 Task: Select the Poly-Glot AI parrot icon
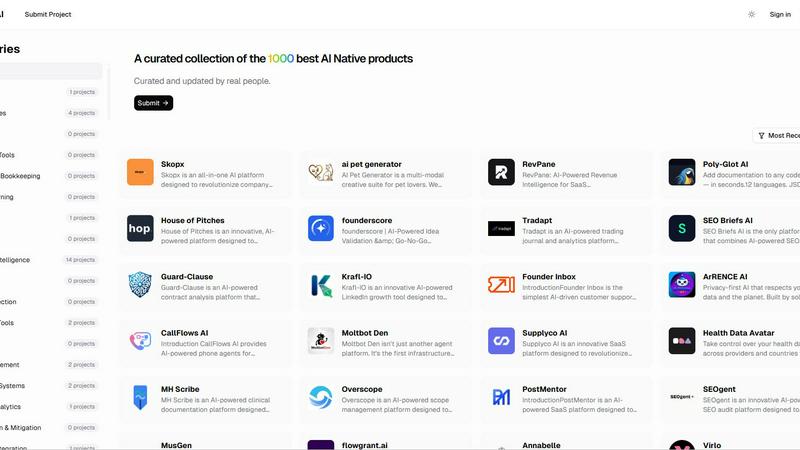coord(682,172)
